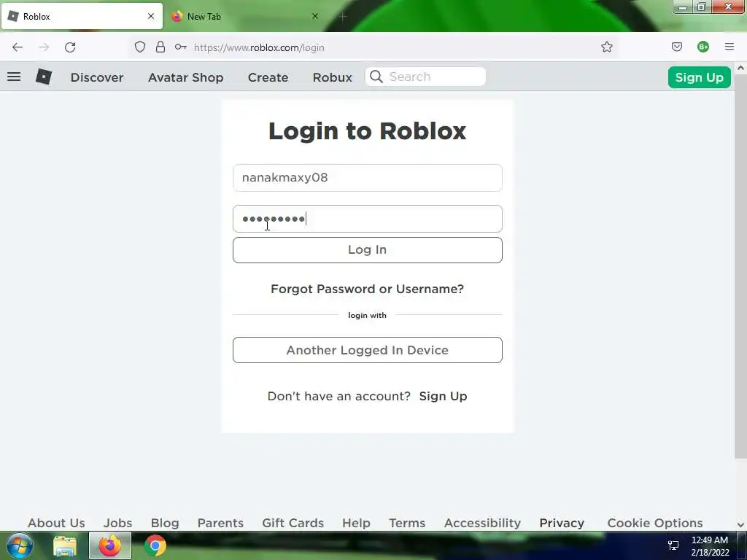The image size is (747, 560).
Task: Click the masked password field
Action: (368, 219)
